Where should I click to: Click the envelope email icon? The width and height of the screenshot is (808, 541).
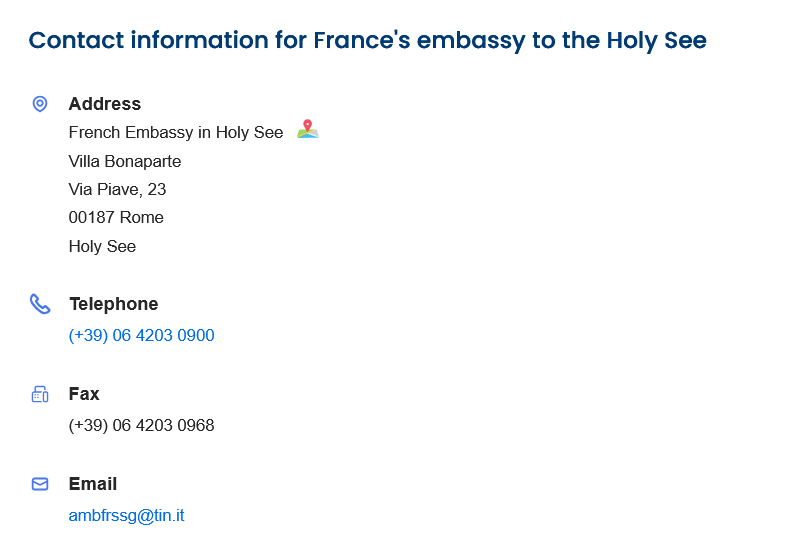click(40, 484)
